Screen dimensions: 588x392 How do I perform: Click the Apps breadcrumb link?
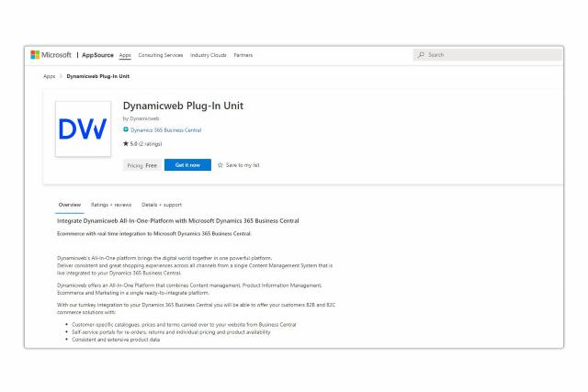[x=47, y=75]
